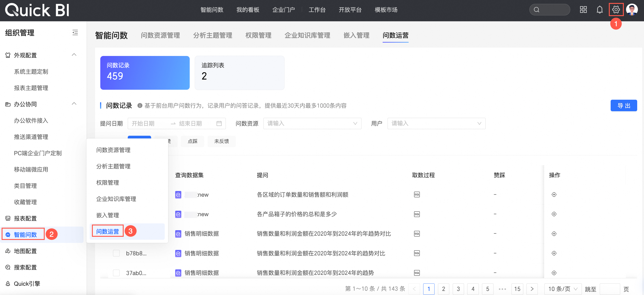The width and height of the screenshot is (644, 295).
Task: Open 模板市场 in top navigation
Action: tap(386, 10)
